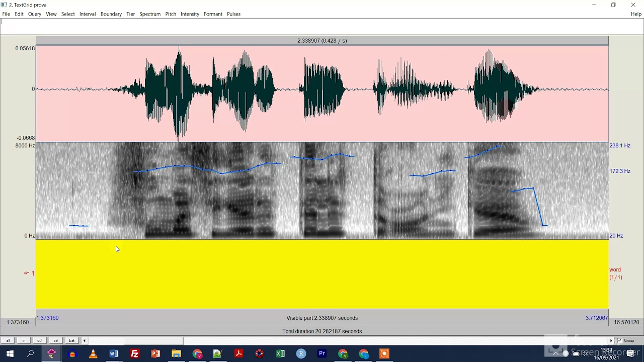Open Microsoft Excel from taskbar
Image resolution: width=644 pixels, height=362 pixels.
[x=280, y=354]
